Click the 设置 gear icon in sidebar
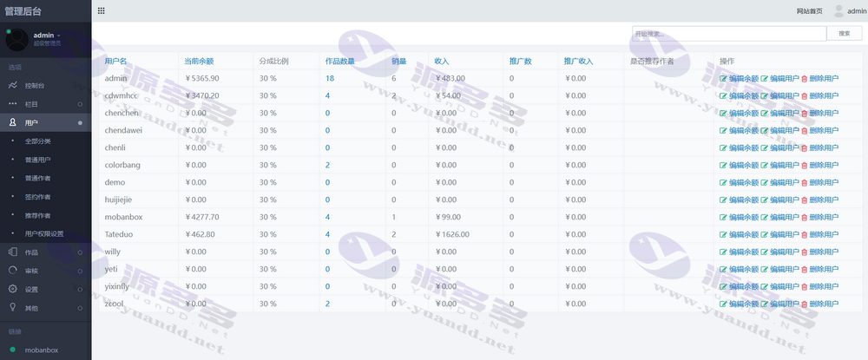 point(13,289)
